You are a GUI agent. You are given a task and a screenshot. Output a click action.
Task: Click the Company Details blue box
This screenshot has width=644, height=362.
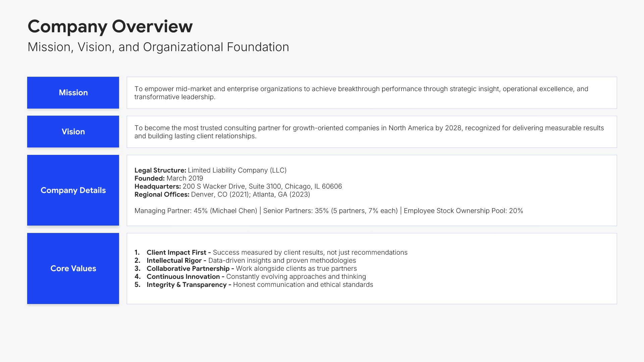(x=73, y=190)
